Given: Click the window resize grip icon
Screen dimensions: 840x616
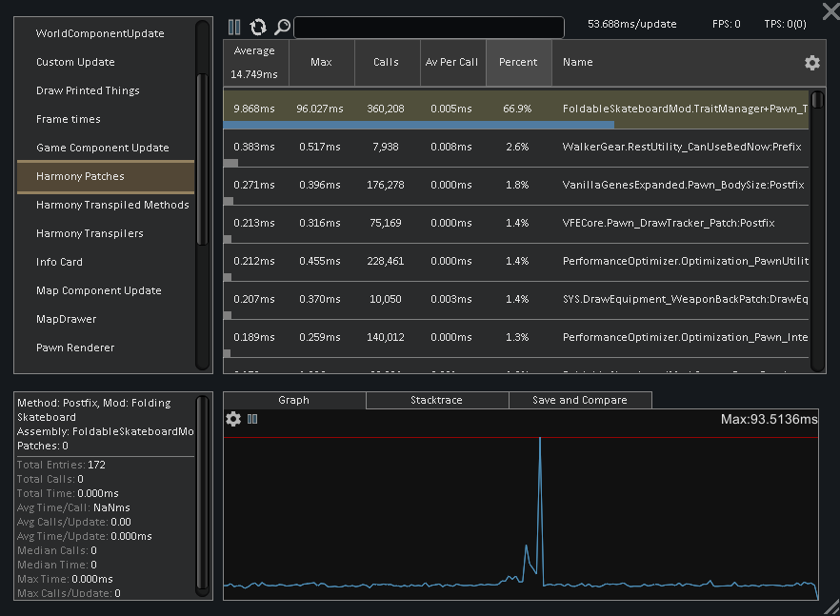Looking at the screenshot, I should (831, 606).
